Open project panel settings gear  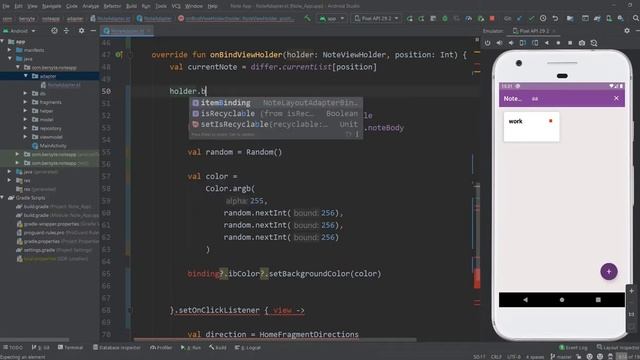point(82,31)
